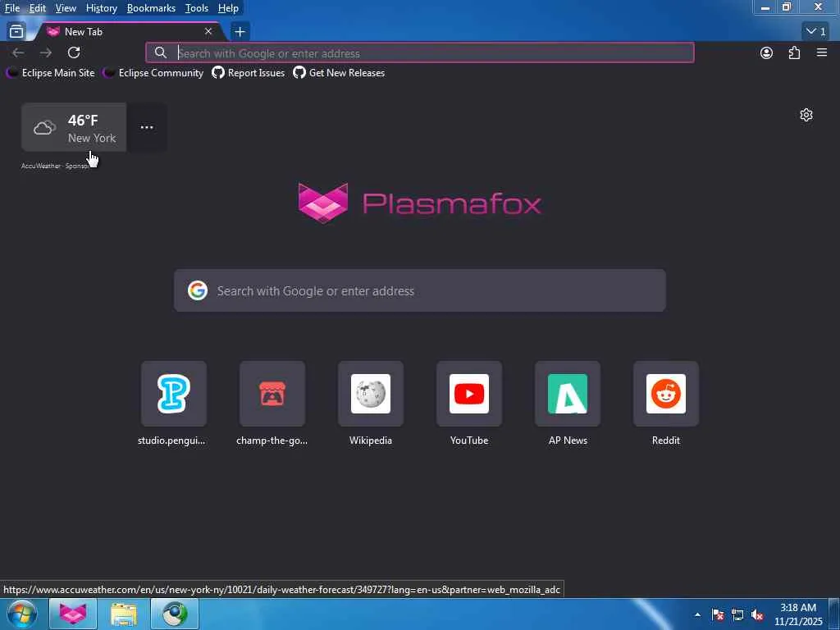Click the AccuWeather Sponsored label
The width and height of the screenshot is (840, 630).
[55, 166]
